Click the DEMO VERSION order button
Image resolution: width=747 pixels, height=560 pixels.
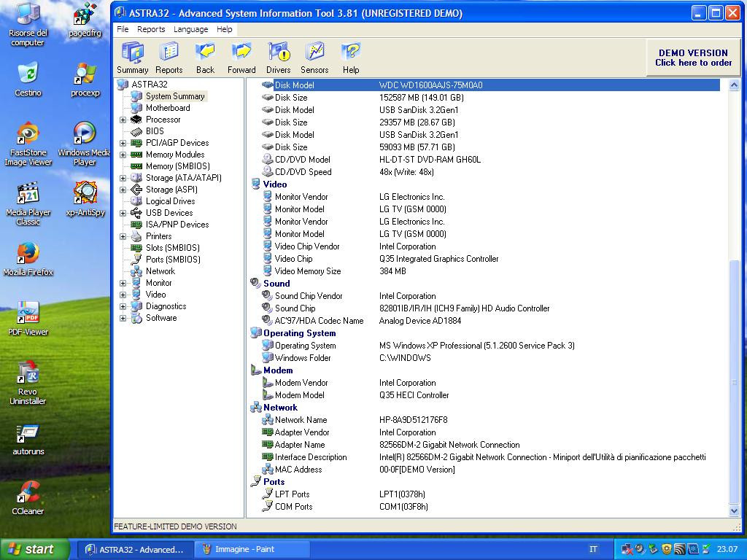[693, 58]
